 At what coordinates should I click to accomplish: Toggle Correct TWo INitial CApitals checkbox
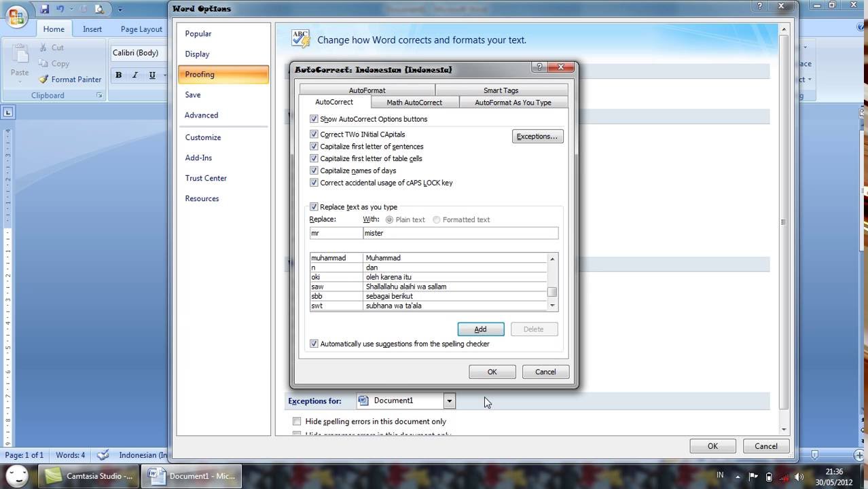pyautogui.click(x=314, y=134)
